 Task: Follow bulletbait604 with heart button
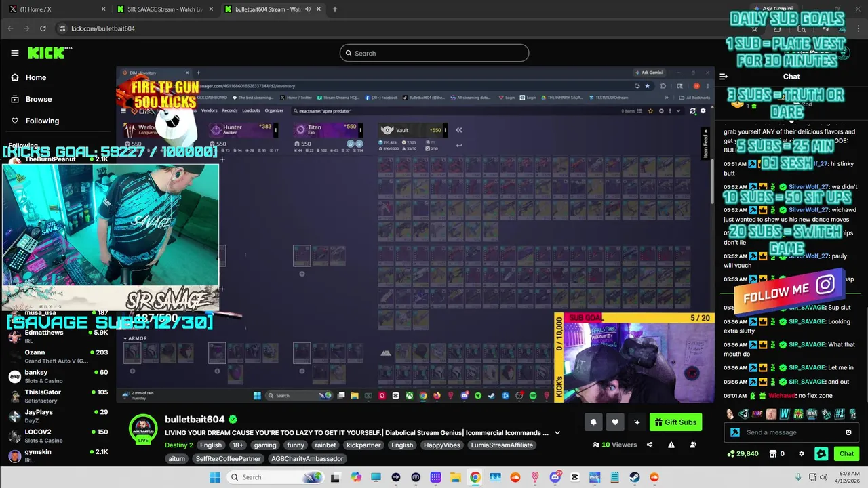pyautogui.click(x=615, y=422)
